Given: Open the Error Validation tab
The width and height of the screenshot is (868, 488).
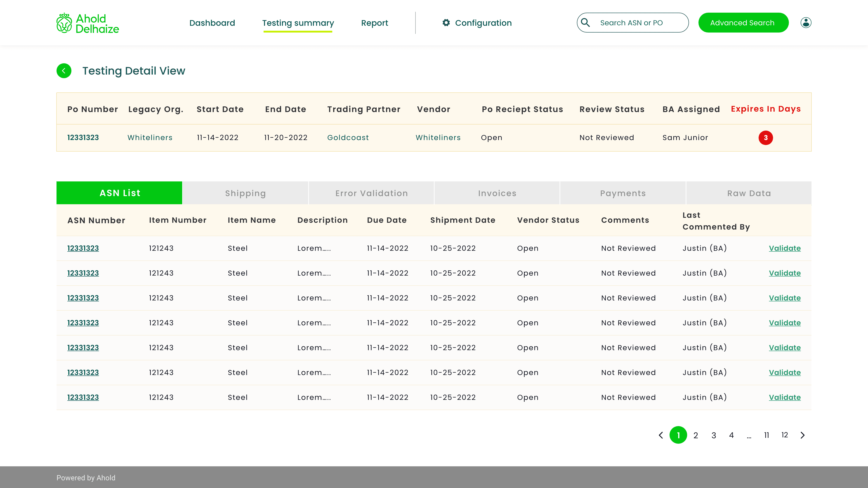Looking at the screenshot, I should 371,193.
